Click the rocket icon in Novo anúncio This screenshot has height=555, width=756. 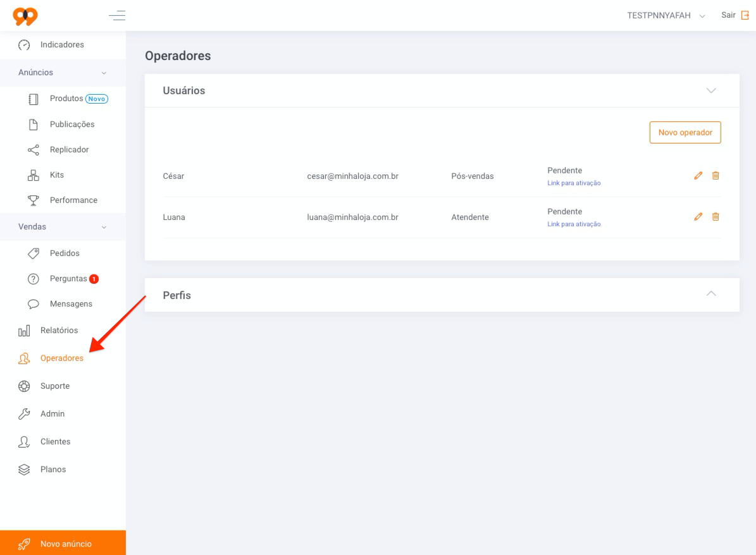tap(24, 544)
